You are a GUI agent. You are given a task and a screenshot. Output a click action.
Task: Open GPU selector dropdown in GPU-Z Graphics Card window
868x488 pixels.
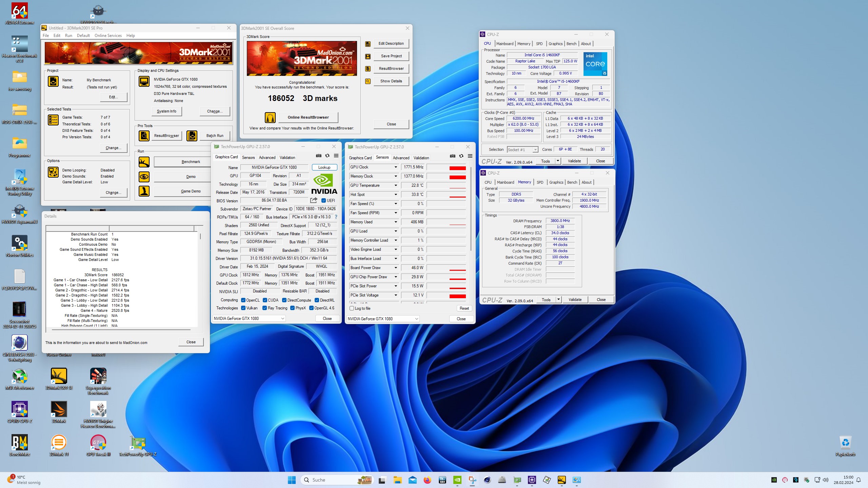pyautogui.click(x=249, y=319)
